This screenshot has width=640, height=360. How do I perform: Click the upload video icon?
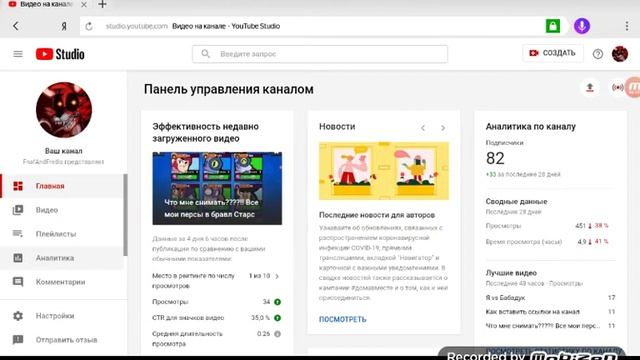click(590, 87)
